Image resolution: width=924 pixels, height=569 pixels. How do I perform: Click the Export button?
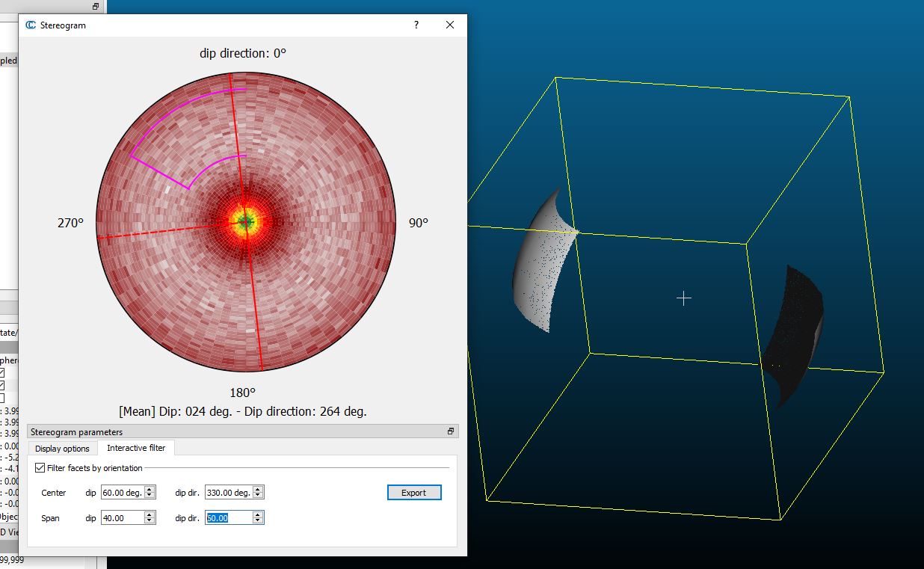point(414,493)
